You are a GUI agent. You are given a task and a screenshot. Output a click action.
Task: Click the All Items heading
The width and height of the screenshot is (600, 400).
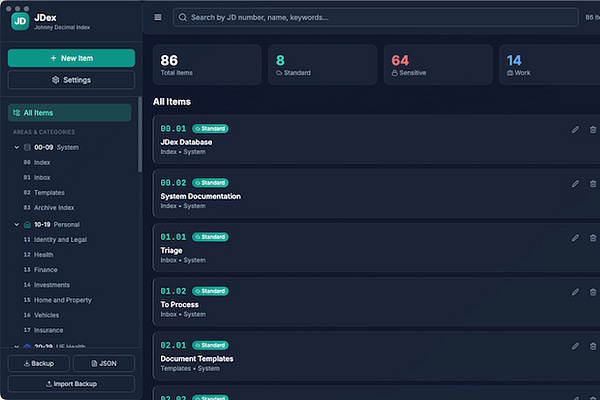coord(172,102)
